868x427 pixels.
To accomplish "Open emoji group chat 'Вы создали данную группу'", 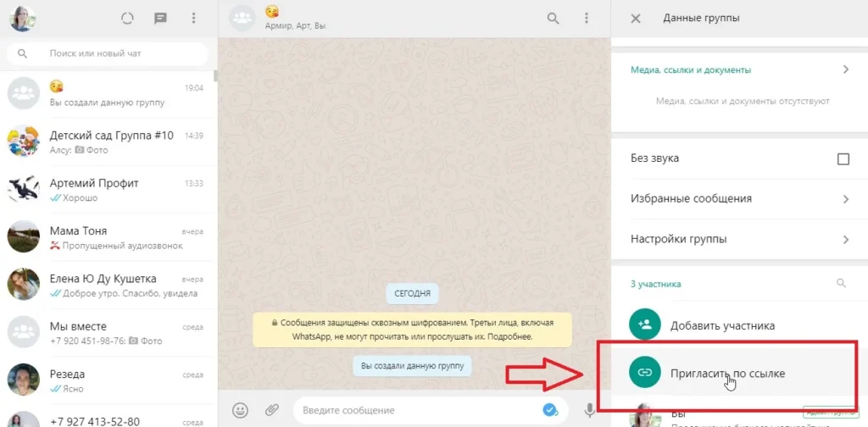I will point(107,94).
